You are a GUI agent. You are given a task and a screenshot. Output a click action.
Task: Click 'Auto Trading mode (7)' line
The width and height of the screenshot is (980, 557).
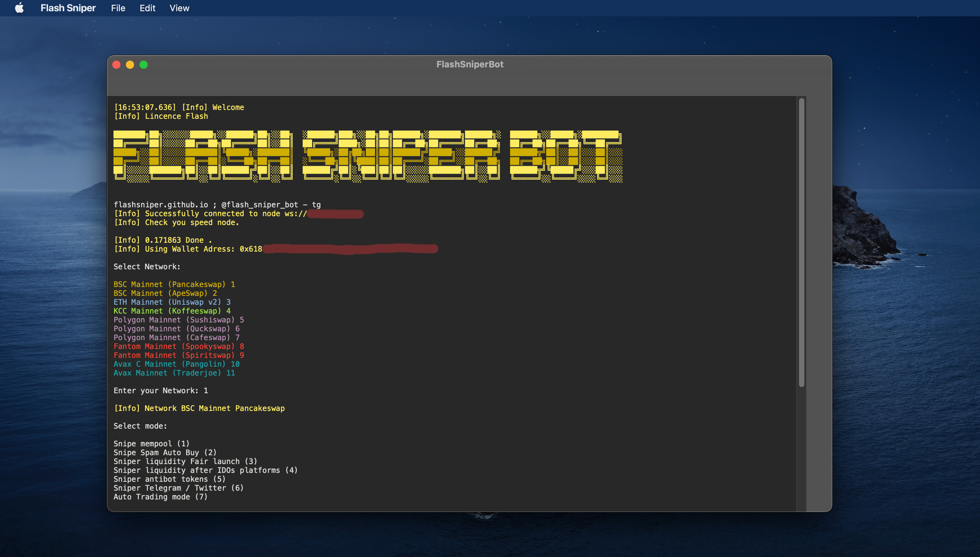click(x=161, y=497)
